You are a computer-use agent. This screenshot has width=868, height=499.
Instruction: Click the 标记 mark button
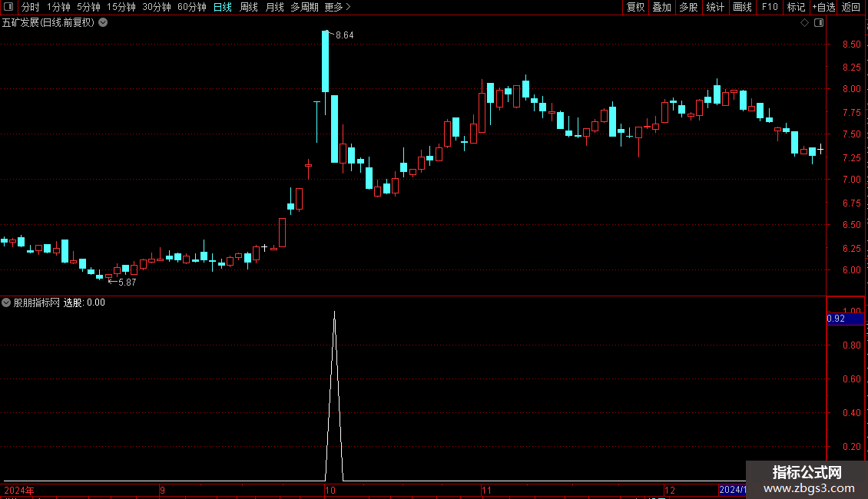tap(796, 7)
